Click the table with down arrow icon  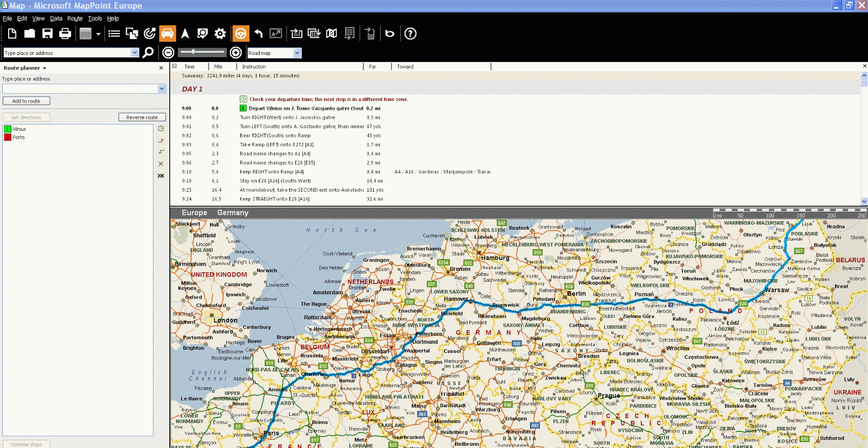pyautogui.click(x=314, y=34)
